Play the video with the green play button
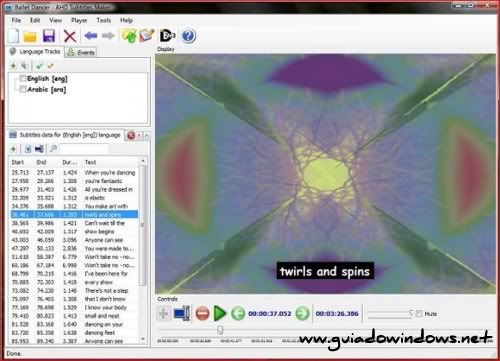This screenshot has width=500, height=361. coord(220,313)
